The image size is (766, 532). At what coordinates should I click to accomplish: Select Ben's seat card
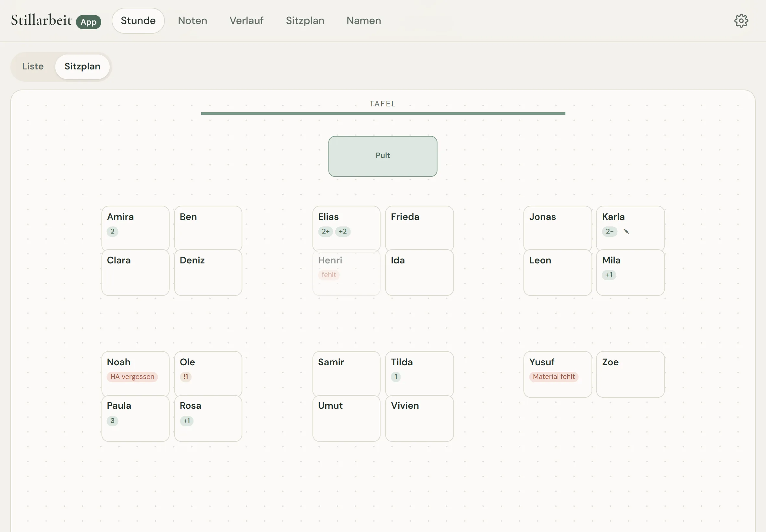(x=208, y=228)
